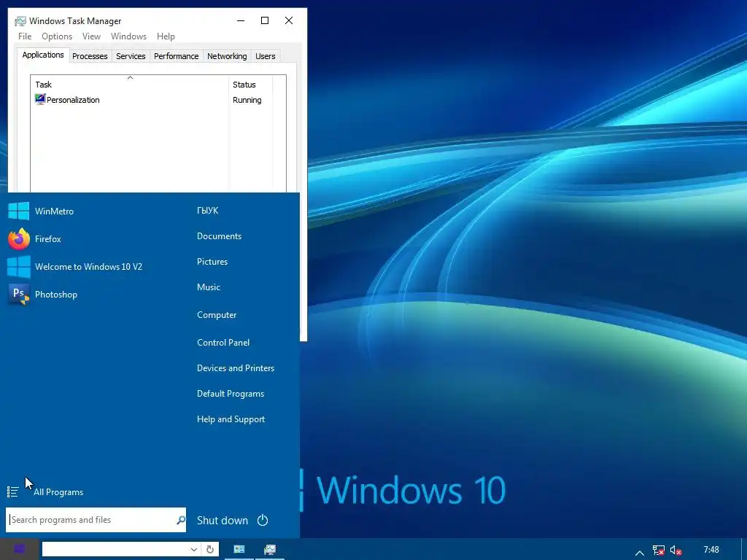This screenshot has height=560, width=747.
Task: Open Control Panel from Start menu
Action: point(223,343)
